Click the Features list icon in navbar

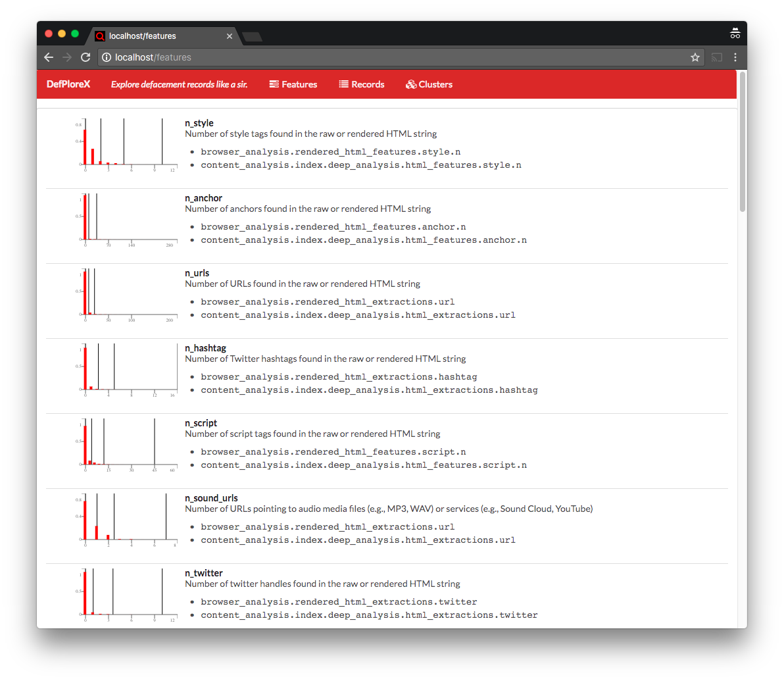click(x=274, y=84)
